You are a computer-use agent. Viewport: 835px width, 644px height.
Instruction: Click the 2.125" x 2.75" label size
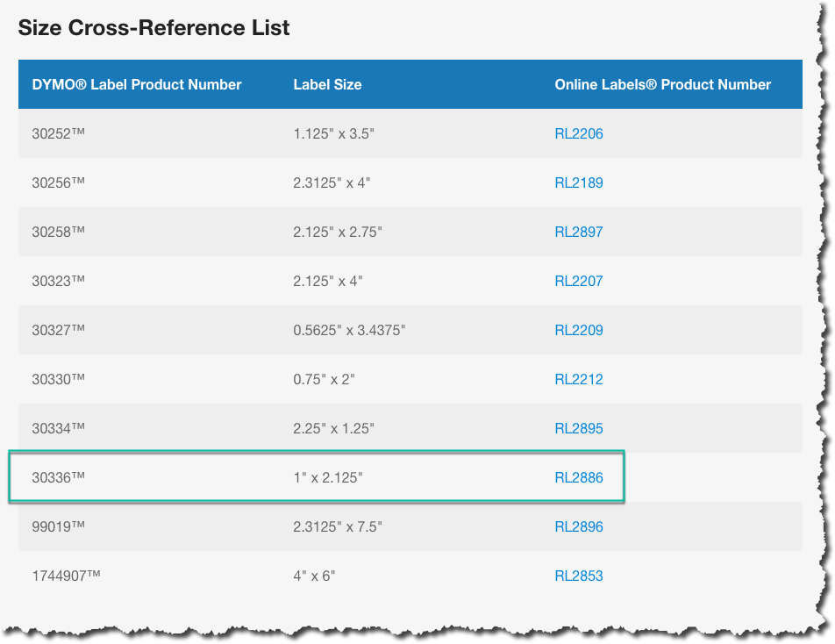click(338, 233)
